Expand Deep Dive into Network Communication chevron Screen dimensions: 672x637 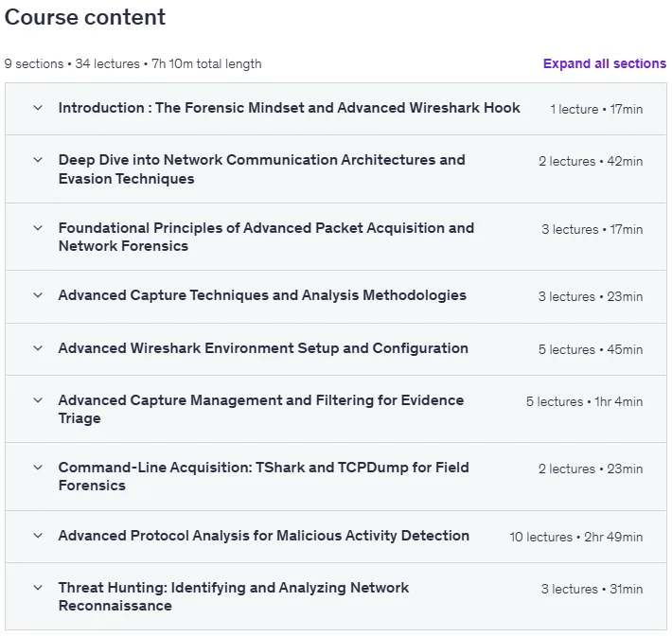38,160
